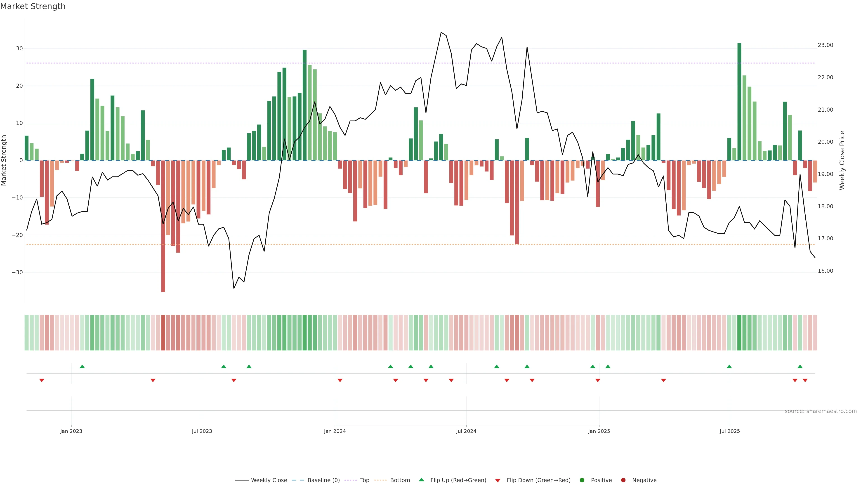The image size is (868, 488).
Task: Click the Positive green circle legend icon
Action: pyautogui.click(x=582, y=480)
